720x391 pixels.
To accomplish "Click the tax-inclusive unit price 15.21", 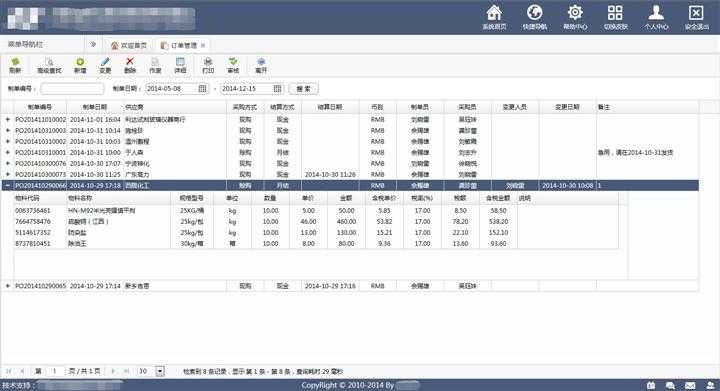I will (384, 233).
